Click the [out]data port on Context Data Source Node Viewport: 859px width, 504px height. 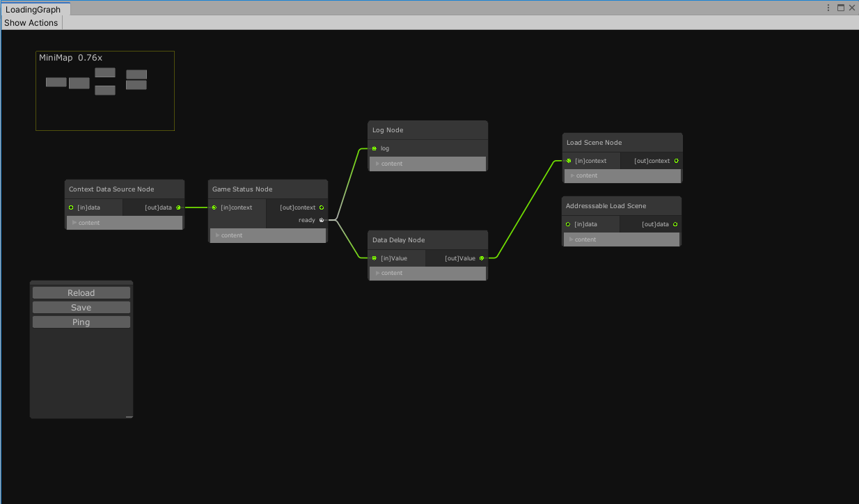coord(178,207)
